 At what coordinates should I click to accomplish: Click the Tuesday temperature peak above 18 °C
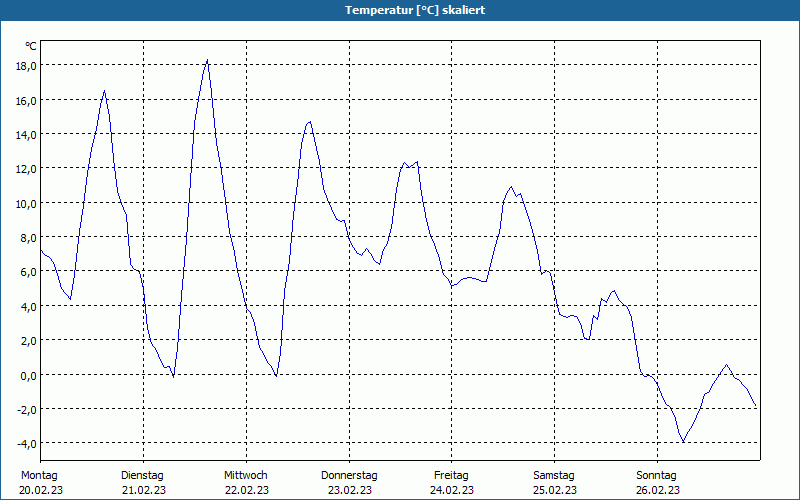(207, 60)
